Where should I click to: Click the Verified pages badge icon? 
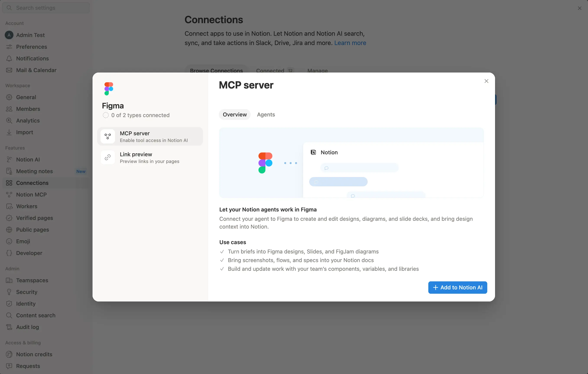click(x=9, y=218)
